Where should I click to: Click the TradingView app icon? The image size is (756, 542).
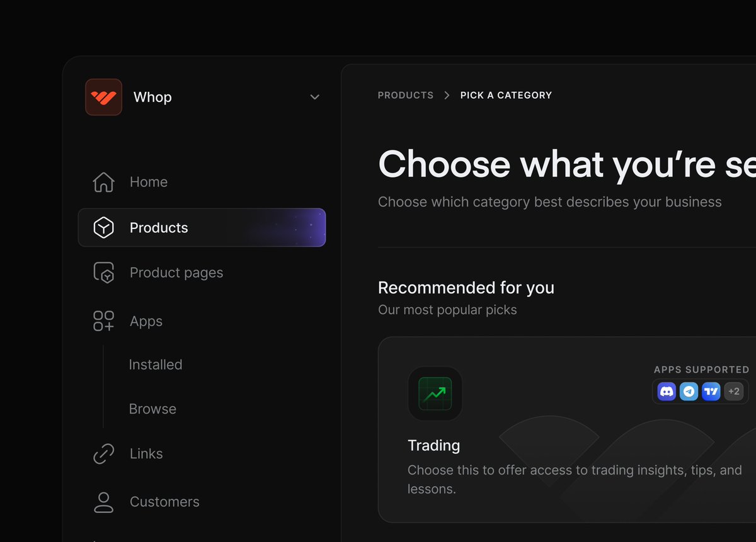[x=711, y=392]
